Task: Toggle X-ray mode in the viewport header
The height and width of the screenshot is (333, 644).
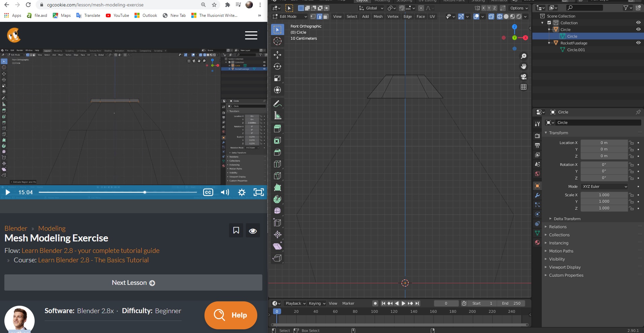Action: (491, 16)
